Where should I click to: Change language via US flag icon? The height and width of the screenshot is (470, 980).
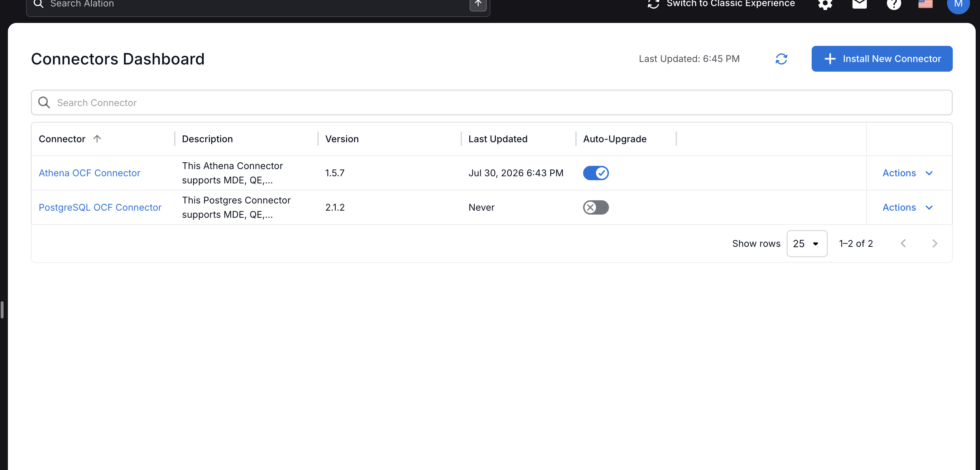925,4
